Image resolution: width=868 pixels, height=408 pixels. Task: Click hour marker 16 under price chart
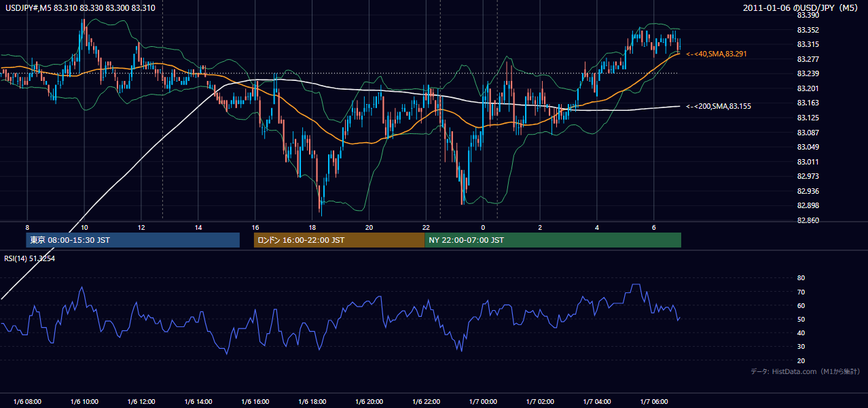[x=255, y=227]
